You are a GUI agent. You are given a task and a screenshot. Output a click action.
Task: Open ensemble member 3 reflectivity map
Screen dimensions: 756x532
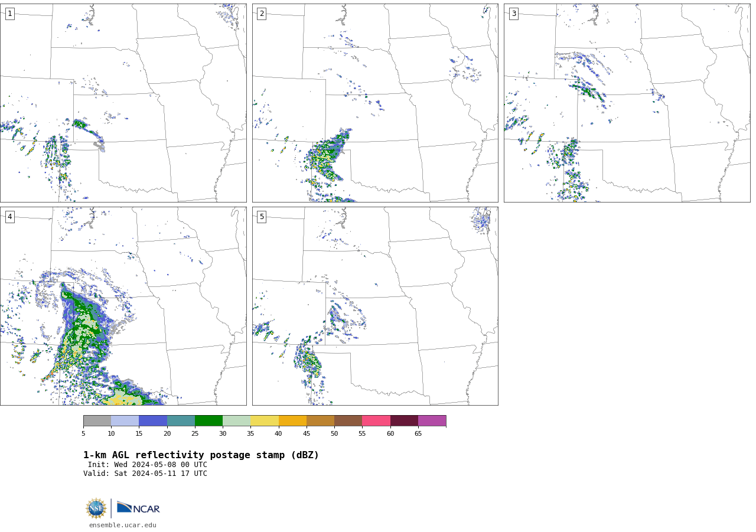pyautogui.click(x=627, y=103)
